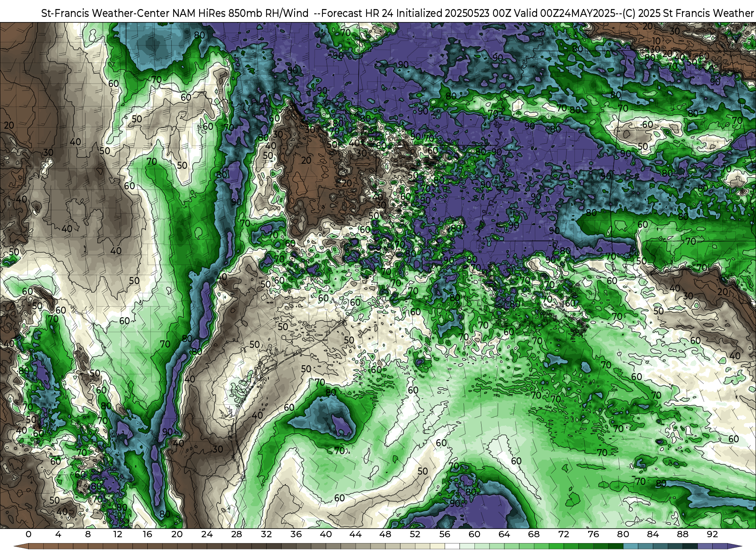Click the left arrow end of the color bar
The height and width of the screenshot is (551, 756).
[21, 546]
